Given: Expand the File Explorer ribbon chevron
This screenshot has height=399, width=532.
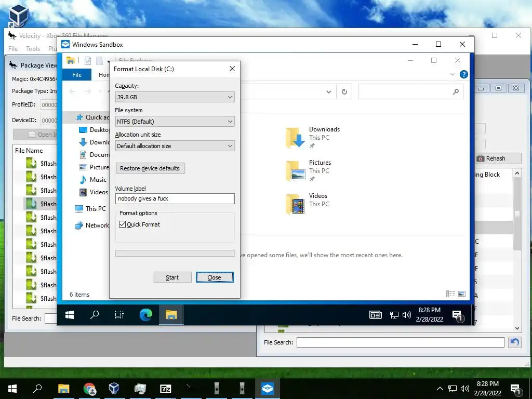Looking at the screenshot, I should click(x=452, y=74).
